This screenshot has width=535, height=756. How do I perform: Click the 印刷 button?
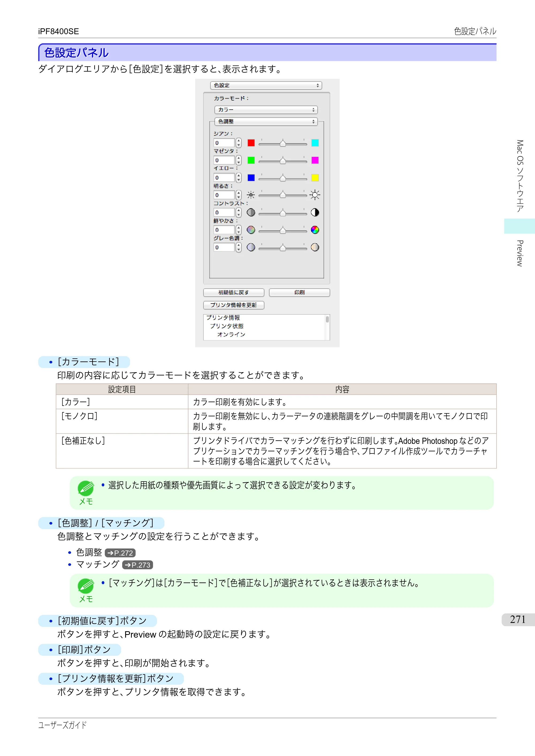[299, 292]
